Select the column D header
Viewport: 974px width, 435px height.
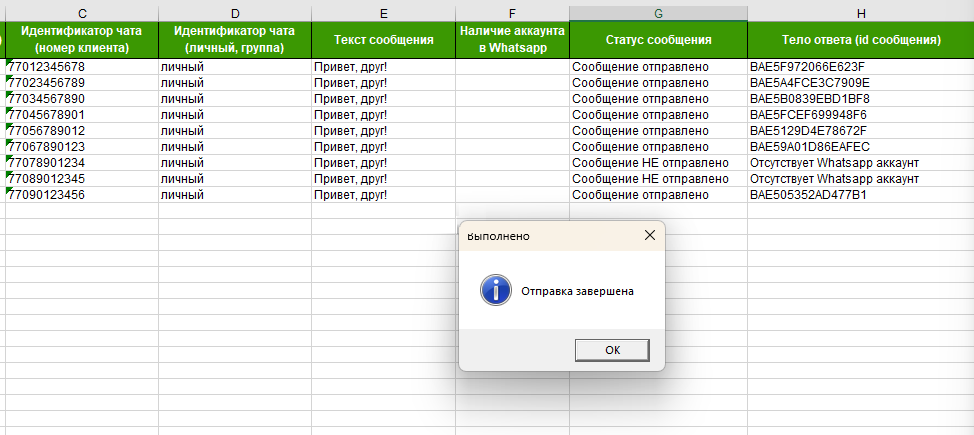pyautogui.click(x=234, y=12)
